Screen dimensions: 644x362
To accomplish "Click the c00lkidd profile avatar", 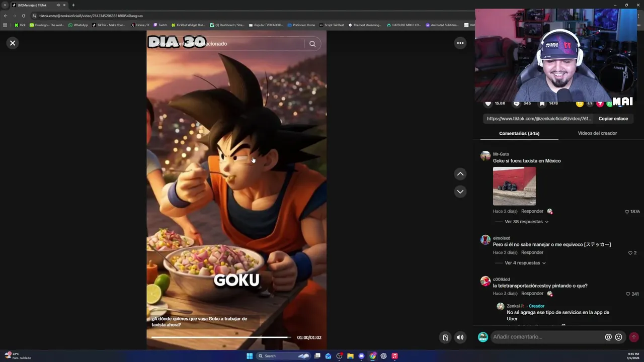I will click(x=485, y=281).
